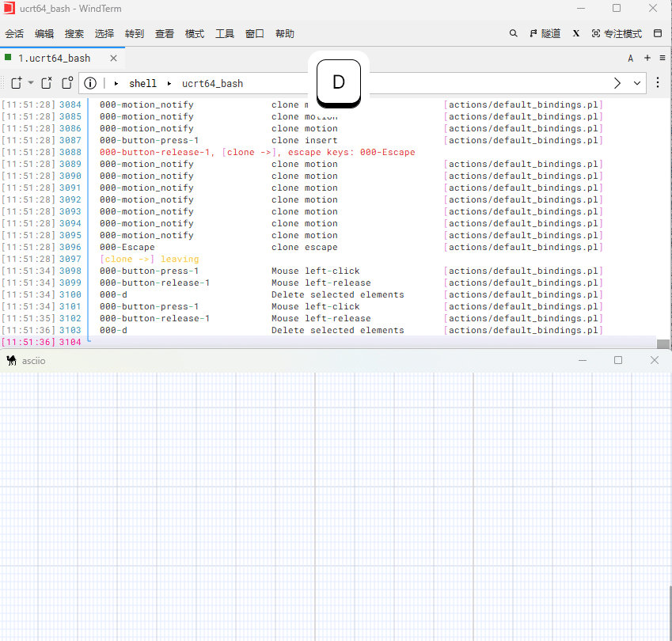Screen dimensions: 672x641
Task: Close the 1.ucrt64_bash tab
Action: coord(114,58)
